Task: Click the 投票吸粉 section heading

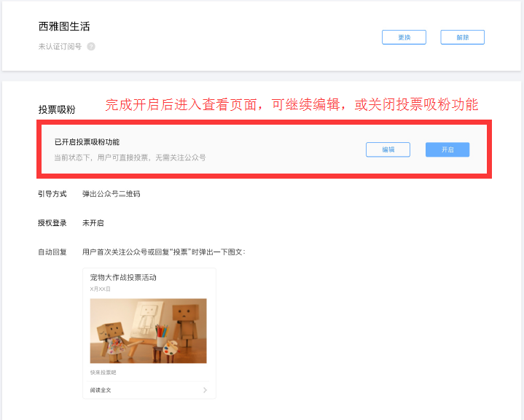Action: (57, 109)
